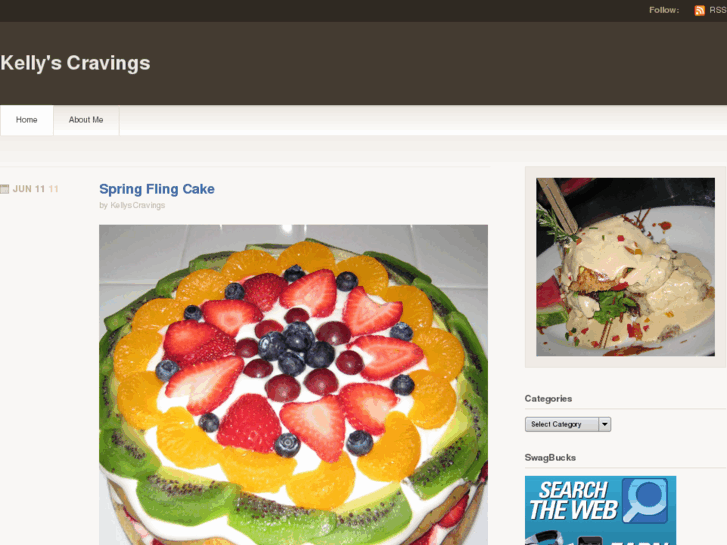This screenshot has width=727, height=545.
Task: Click the sidebar plated dish photo
Action: click(x=625, y=267)
